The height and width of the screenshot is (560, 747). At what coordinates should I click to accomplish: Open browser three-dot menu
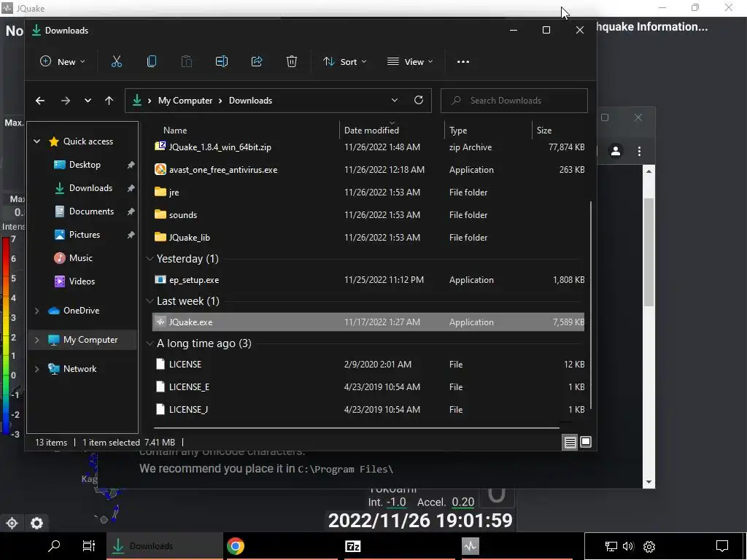point(639,152)
